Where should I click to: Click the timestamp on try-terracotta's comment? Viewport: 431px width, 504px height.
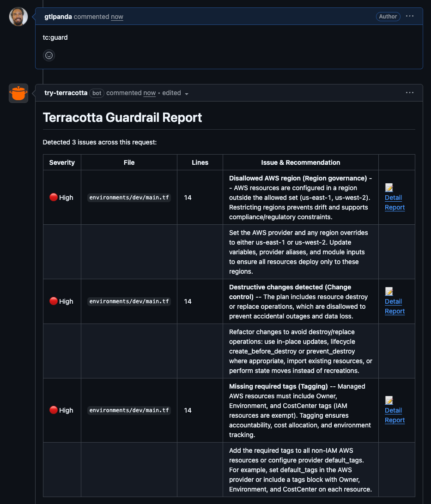coord(149,93)
